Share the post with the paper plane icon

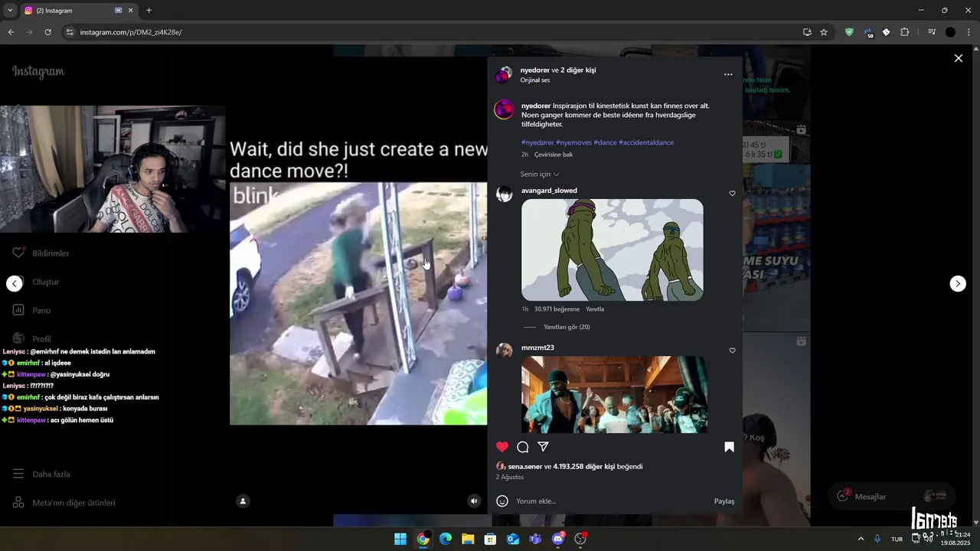pos(543,447)
